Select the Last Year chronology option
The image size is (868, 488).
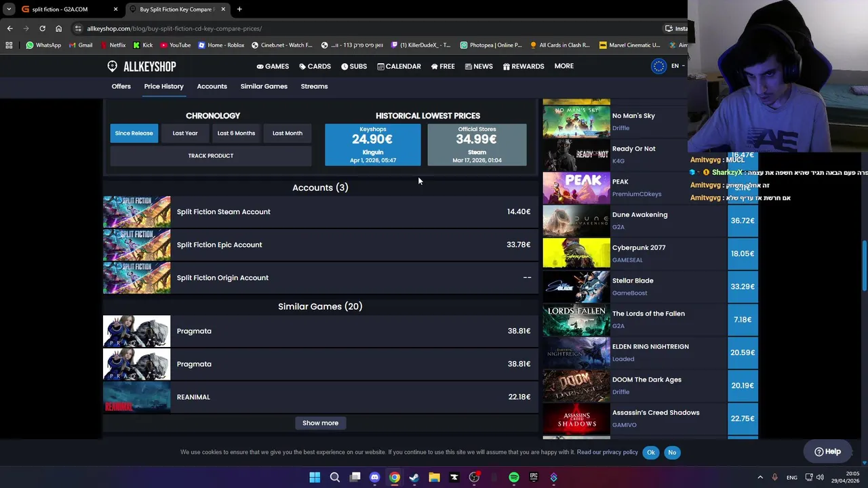click(x=185, y=133)
